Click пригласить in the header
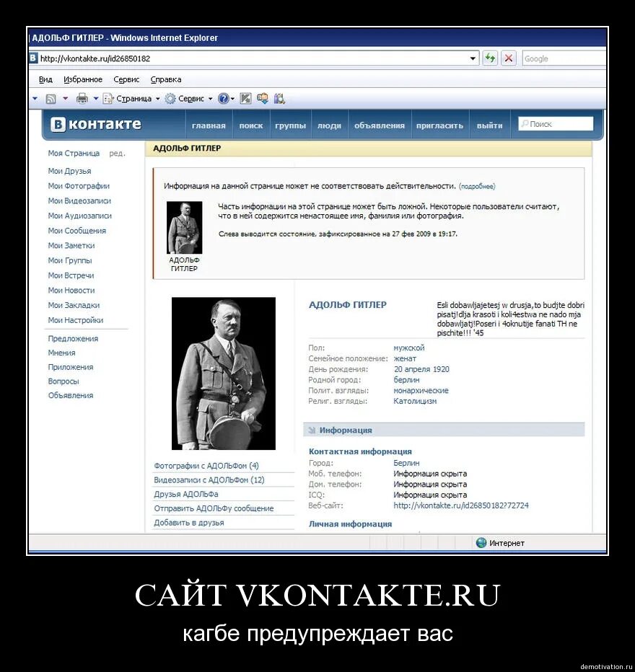This screenshot has height=672, width=635. 440,125
